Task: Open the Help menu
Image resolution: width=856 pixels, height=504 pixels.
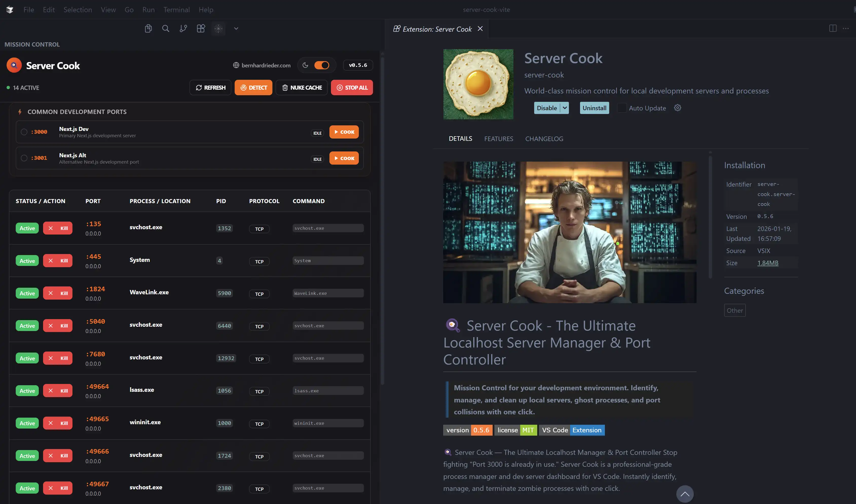Action: (206, 10)
